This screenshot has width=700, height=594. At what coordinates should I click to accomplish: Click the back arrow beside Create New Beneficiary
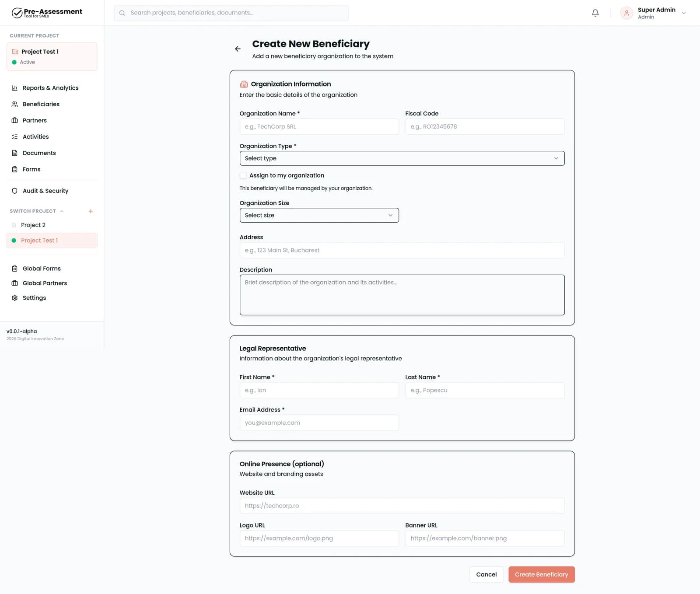(x=238, y=49)
